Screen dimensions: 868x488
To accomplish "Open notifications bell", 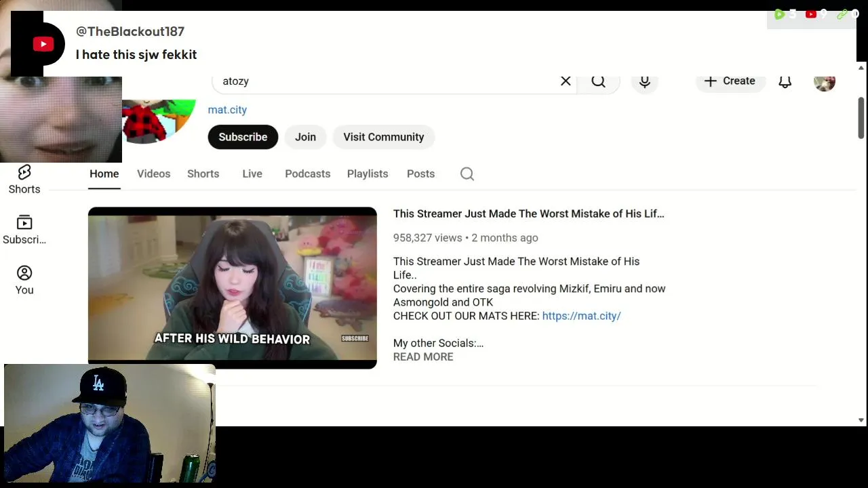I will click(785, 82).
